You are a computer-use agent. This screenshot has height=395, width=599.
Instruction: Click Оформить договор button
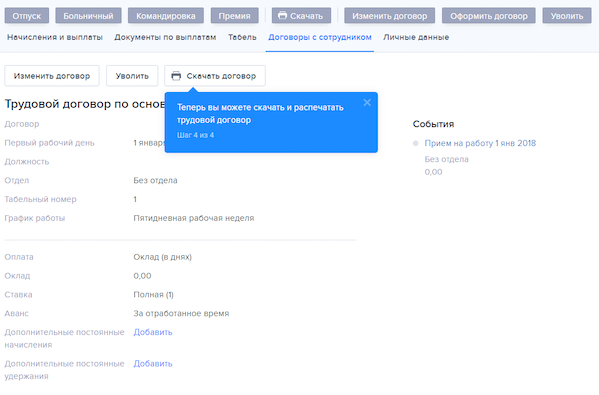(489, 16)
